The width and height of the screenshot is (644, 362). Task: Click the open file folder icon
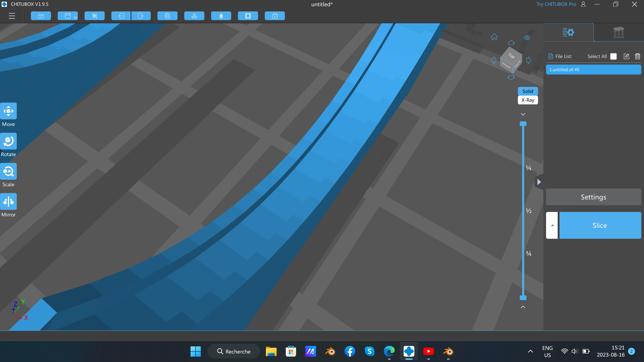[41, 16]
